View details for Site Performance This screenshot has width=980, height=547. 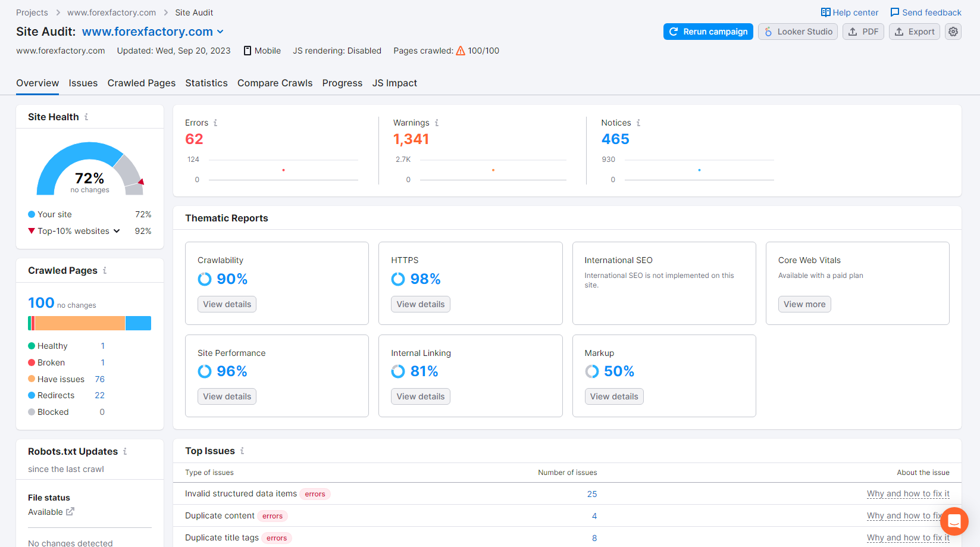point(227,396)
